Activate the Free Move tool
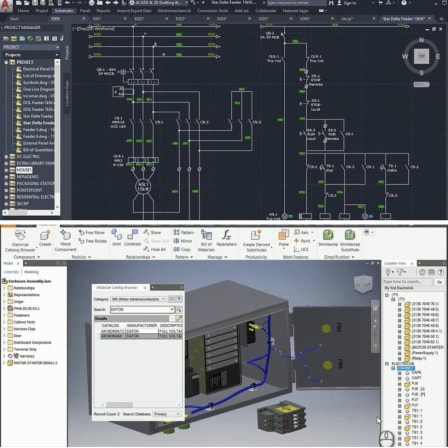 (92, 232)
